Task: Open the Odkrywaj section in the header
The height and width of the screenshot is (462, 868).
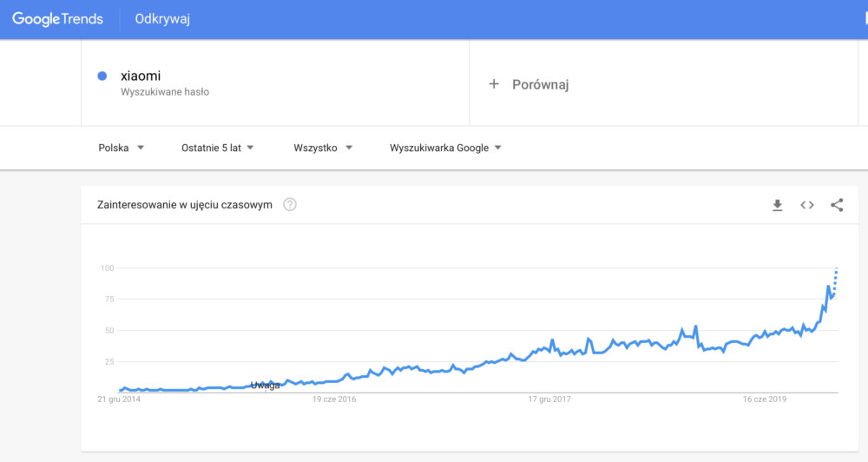Action: click(162, 19)
